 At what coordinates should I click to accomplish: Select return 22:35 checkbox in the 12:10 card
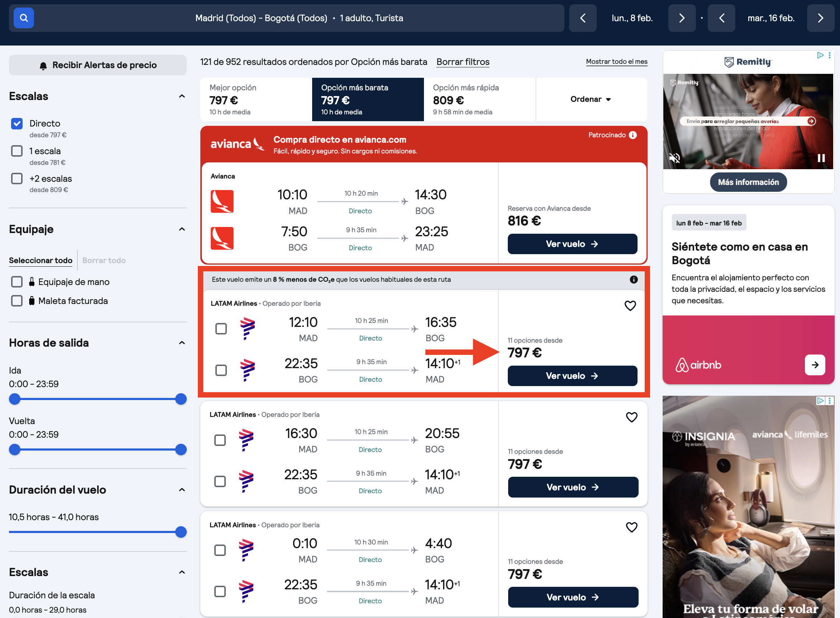pyautogui.click(x=221, y=370)
